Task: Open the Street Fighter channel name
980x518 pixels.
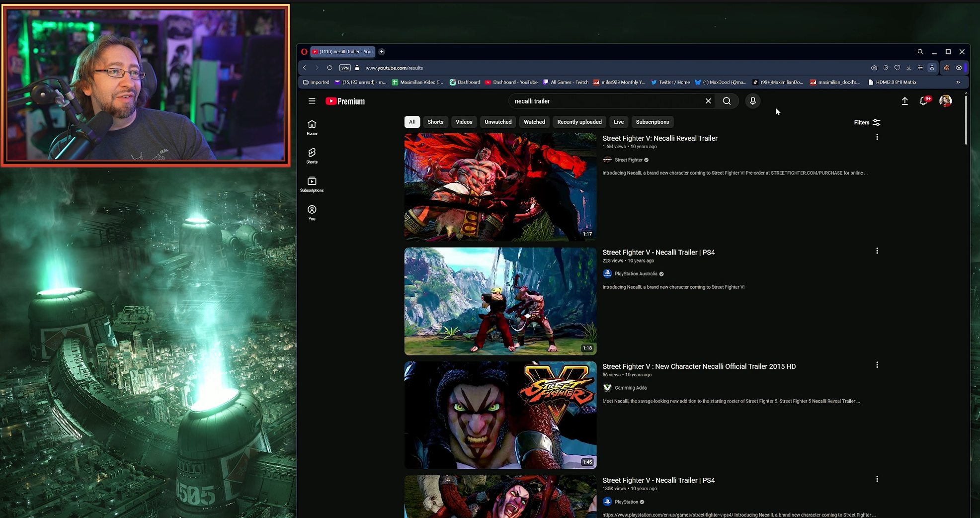Action: coord(629,160)
